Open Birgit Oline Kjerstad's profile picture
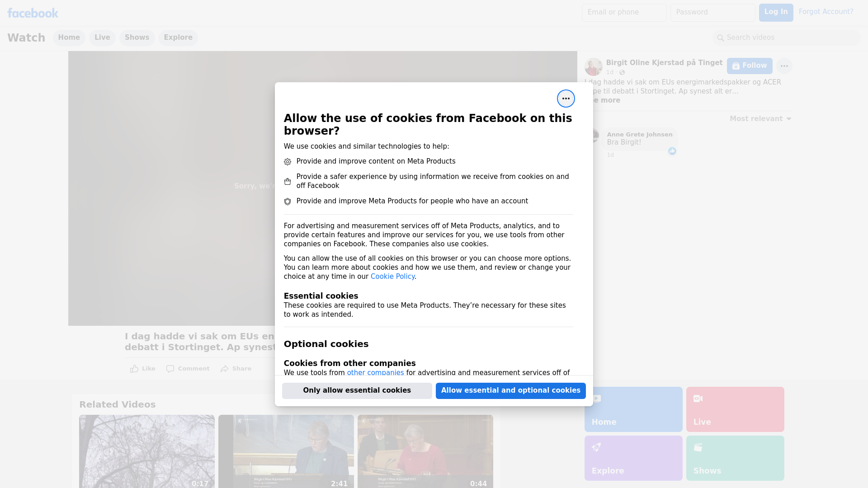868x488 pixels. [x=593, y=67]
